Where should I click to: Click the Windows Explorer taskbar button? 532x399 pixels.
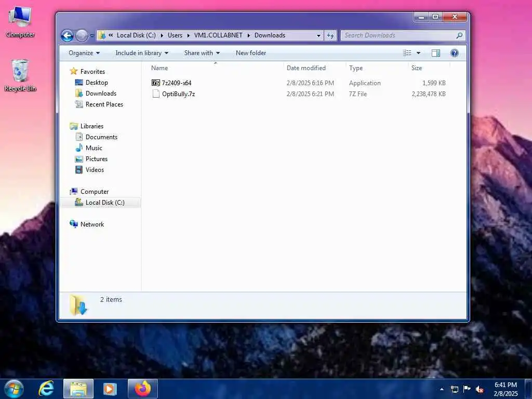click(78, 389)
